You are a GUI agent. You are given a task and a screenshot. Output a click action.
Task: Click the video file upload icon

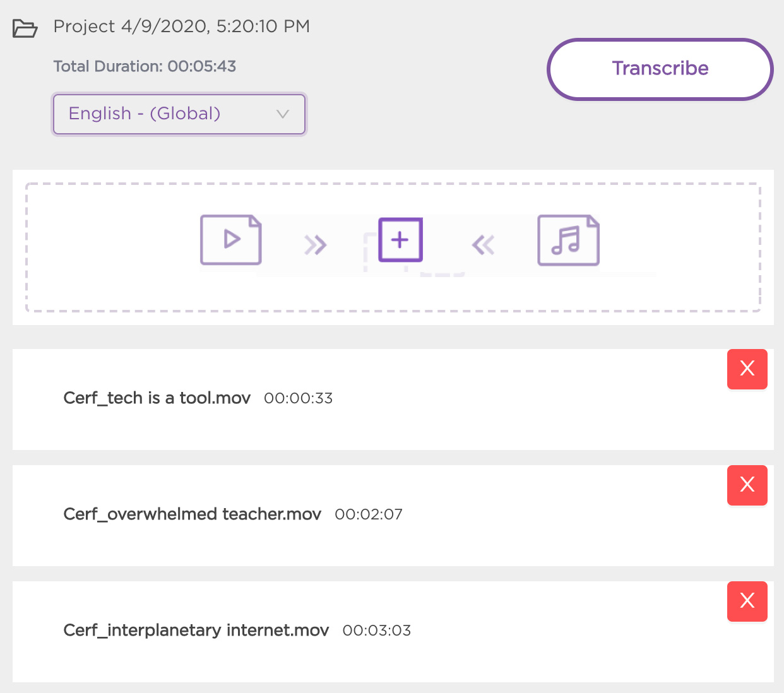coord(231,240)
